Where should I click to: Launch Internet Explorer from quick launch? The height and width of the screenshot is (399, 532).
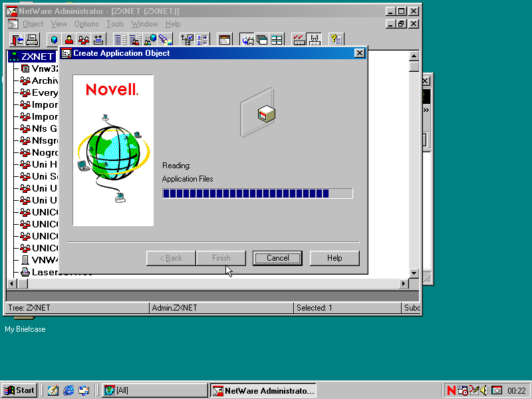(x=68, y=390)
